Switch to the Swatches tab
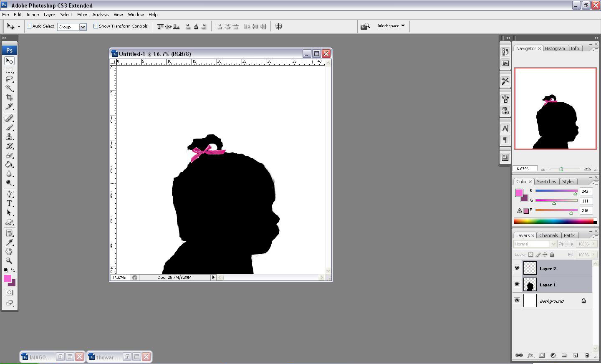Screen dimensions: 601x364 pos(546,181)
